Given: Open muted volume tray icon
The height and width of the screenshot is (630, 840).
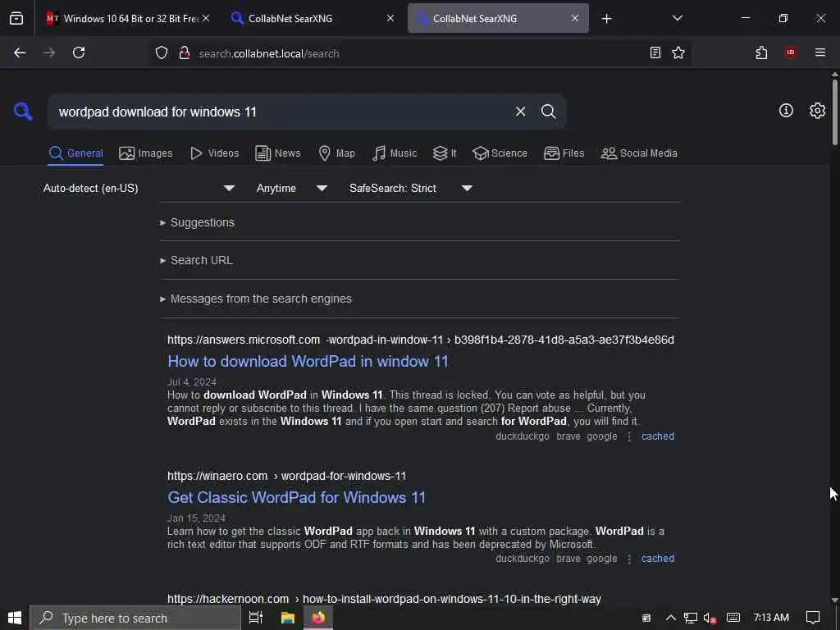Looking at the screenshot, I should point(710,619).
